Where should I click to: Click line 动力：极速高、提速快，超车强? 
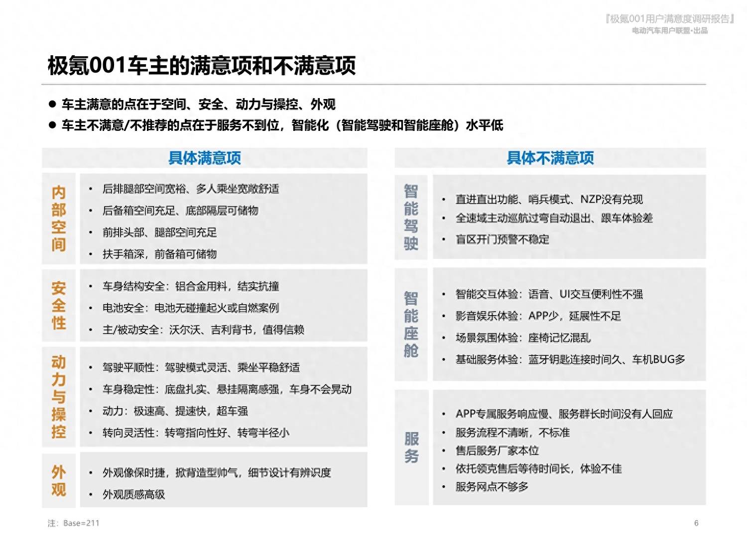175,411
